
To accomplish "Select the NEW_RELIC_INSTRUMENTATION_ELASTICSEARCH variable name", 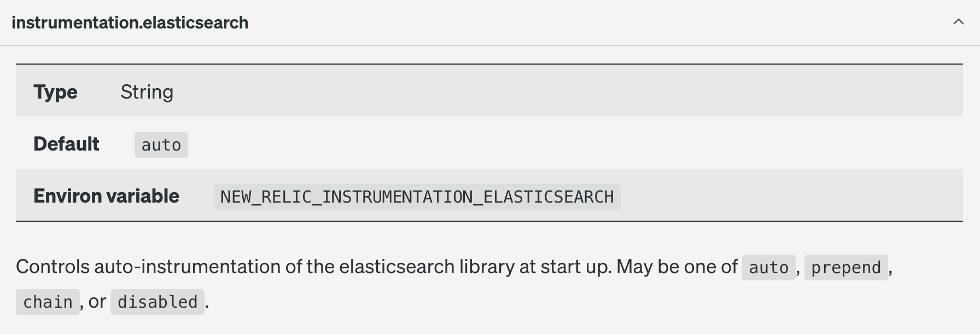I will click(417, 197).
